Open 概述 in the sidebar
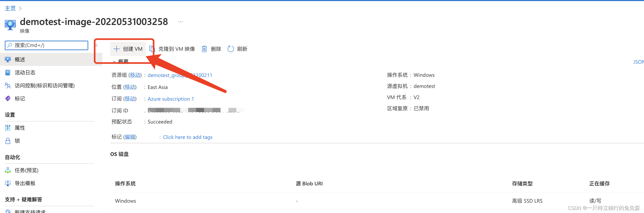 point(51,59)
